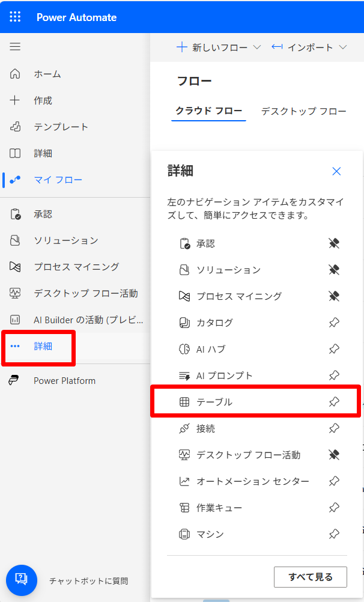Screen dimensions: 364x602
Task: Click the ホーム house icon
Action: (15, 74)
